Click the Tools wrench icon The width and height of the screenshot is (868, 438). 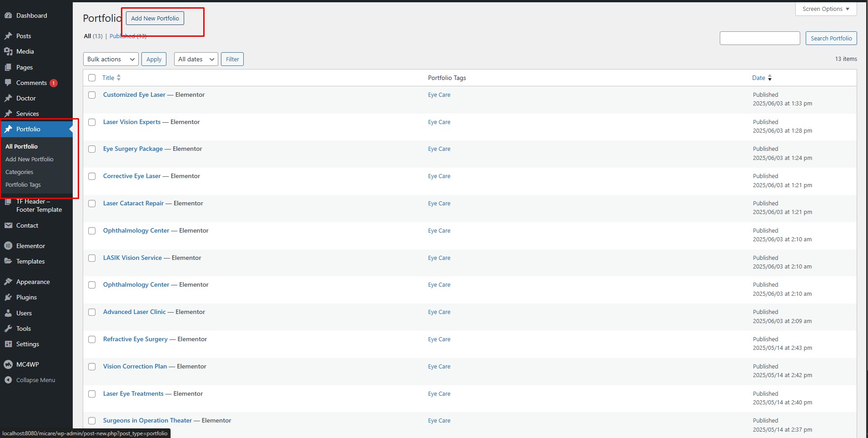pyautogui.click(x=8, y=328)
